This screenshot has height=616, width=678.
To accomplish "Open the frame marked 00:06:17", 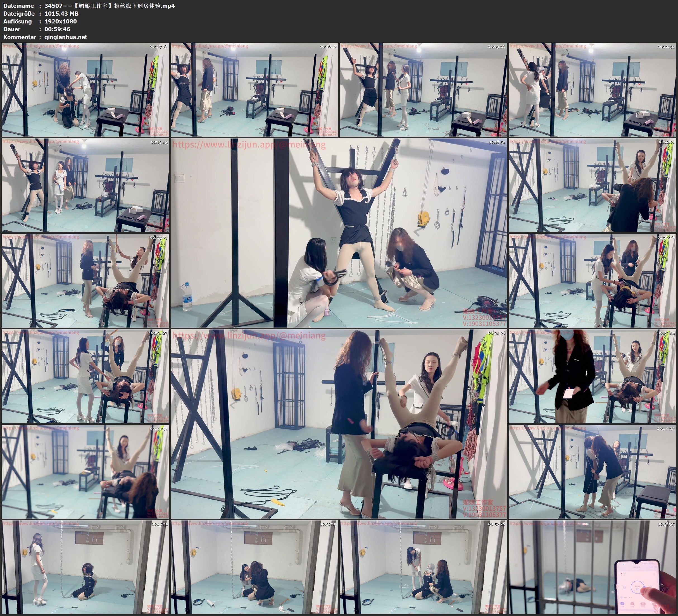I will click(x=254, y=90).
